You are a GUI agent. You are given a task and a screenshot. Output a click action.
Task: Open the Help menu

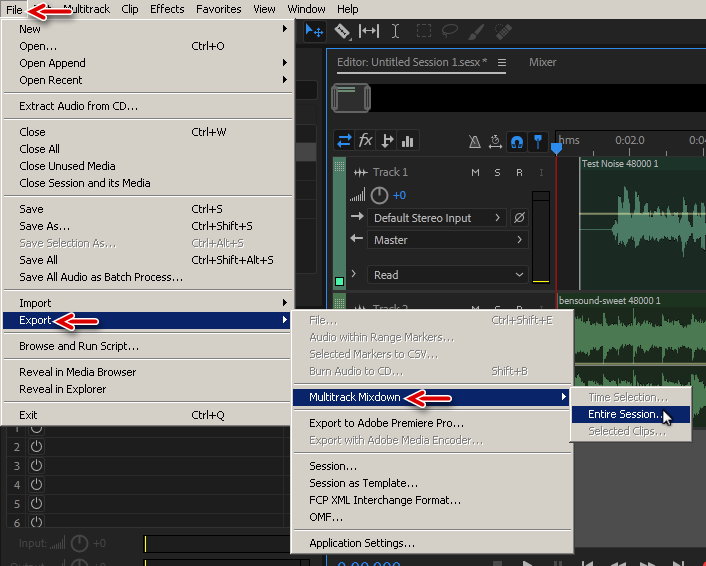(348, 9)
